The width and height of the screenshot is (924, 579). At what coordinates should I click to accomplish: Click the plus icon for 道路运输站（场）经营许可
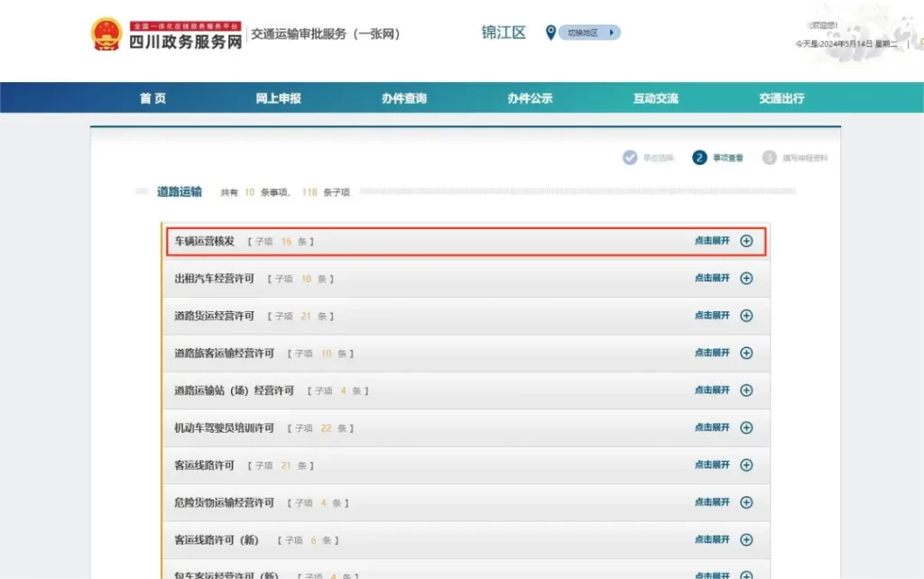pos(746,390)
